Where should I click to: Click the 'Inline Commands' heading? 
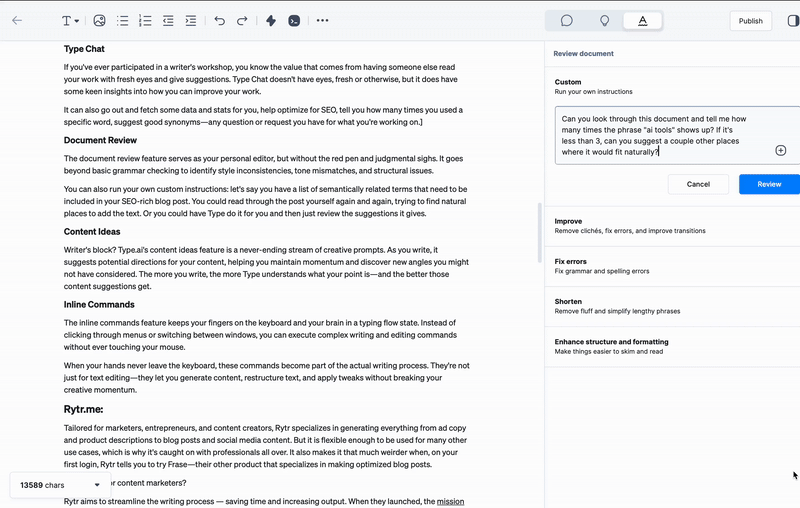(x=99, y=304)
